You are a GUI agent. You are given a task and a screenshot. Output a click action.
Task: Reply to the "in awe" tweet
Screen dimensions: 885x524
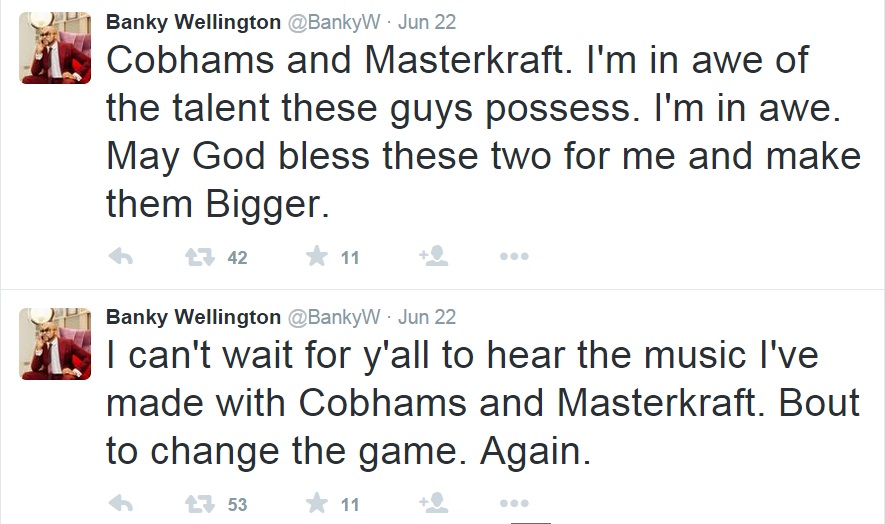pyautogui.click(x=120, y=257)
